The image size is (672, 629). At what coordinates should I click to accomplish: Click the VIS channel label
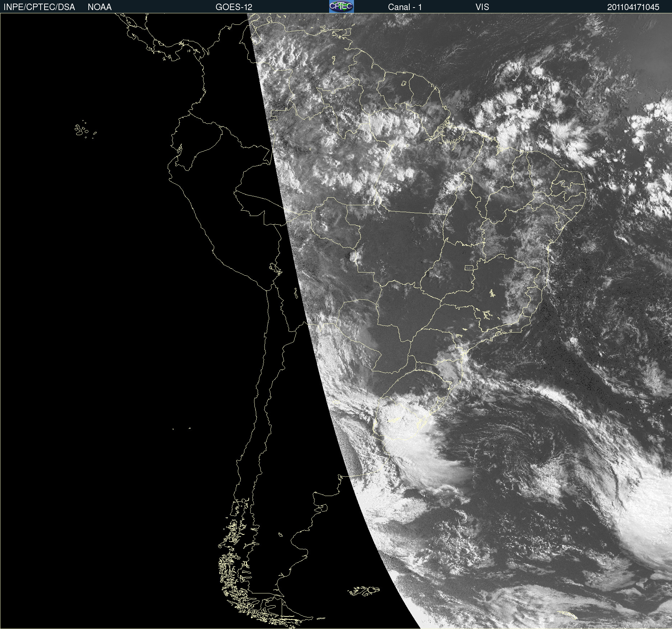click(x=482, y=7)
